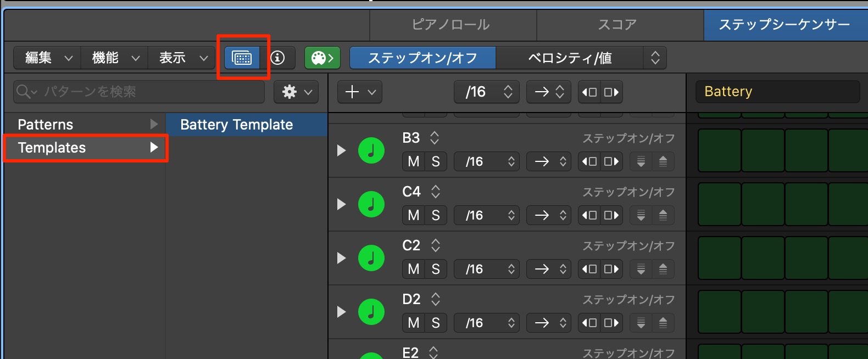Viewport: 868px width, 359px height.
Task: Mute the C4 row
Action: coord(414,215)
